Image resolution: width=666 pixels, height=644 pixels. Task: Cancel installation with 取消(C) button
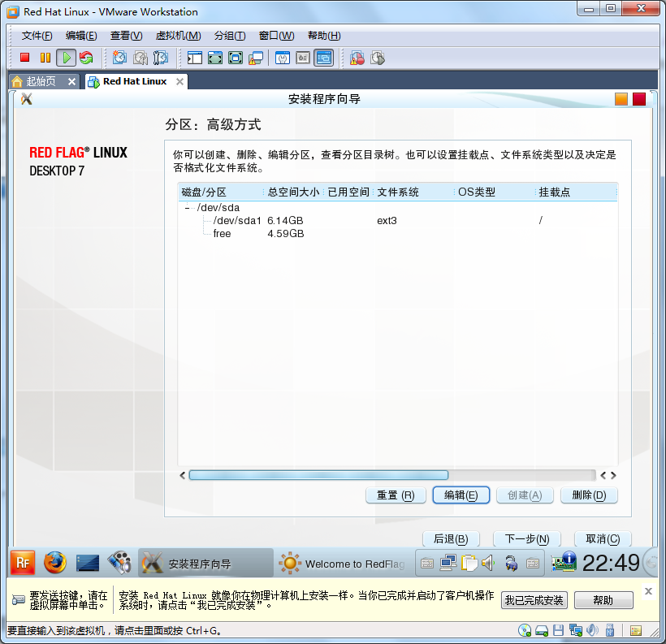tap(603, 539)
